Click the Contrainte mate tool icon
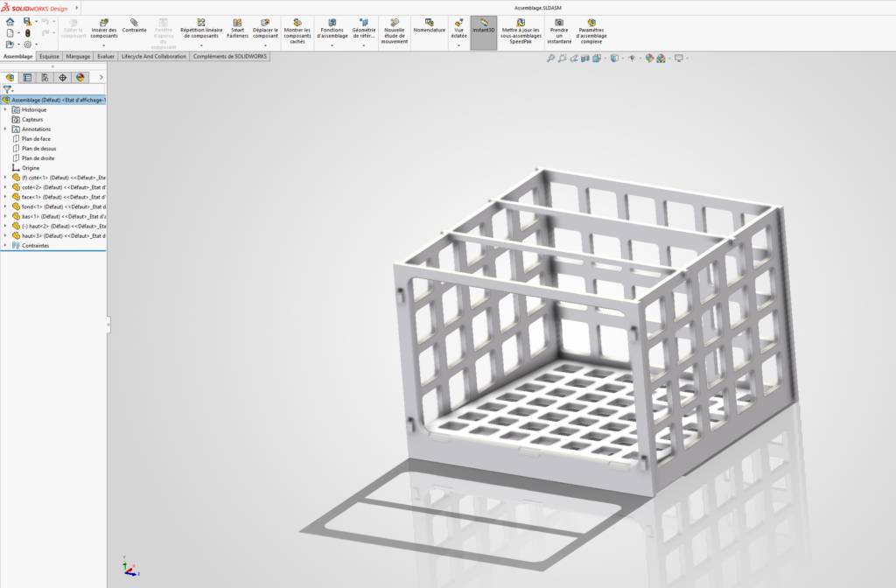This screenshot has height=588, width=896. tap(134, 23)
